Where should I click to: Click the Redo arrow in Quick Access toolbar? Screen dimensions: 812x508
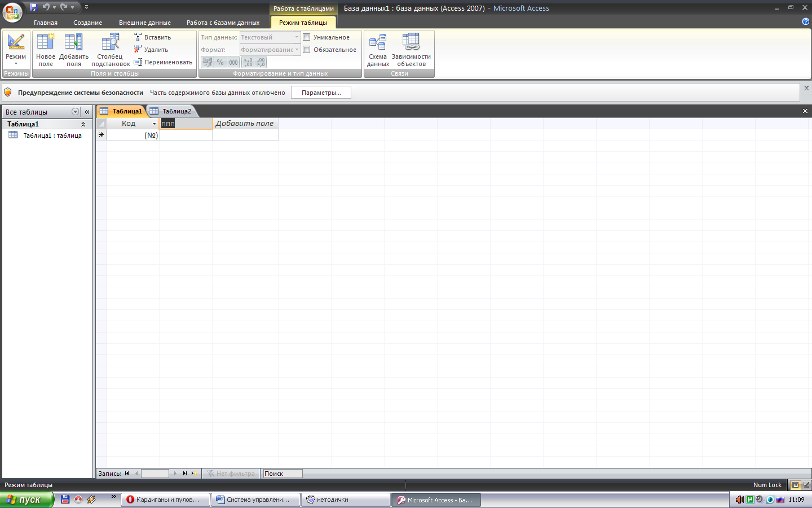64,7
